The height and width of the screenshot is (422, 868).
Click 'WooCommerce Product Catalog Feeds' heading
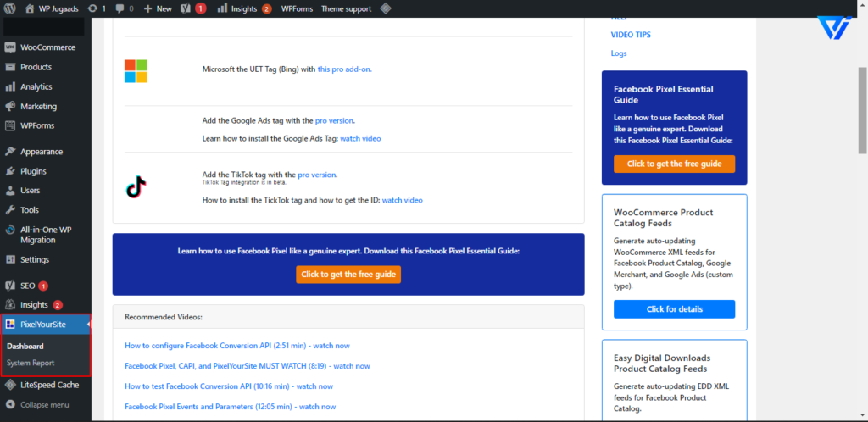663,218
